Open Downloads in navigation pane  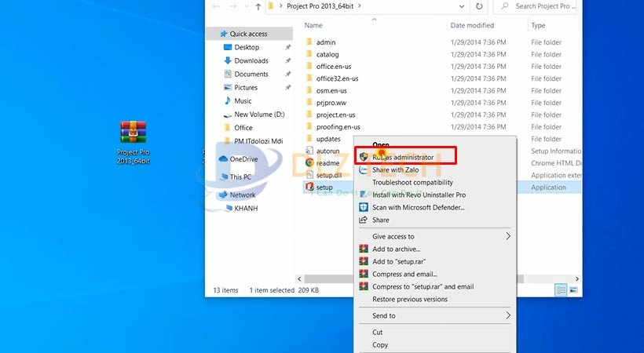(x=251, y=60)
